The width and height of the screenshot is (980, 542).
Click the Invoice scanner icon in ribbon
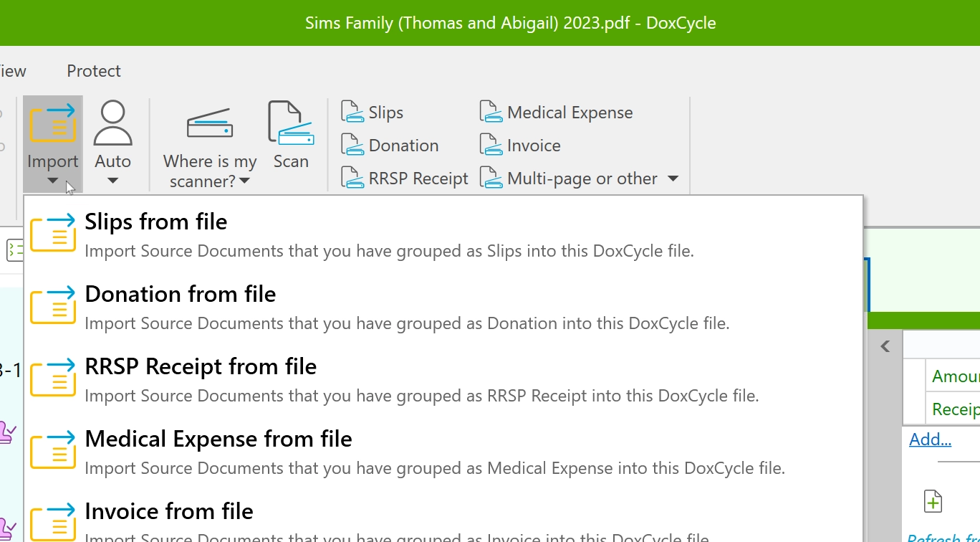tap(491, 145)
